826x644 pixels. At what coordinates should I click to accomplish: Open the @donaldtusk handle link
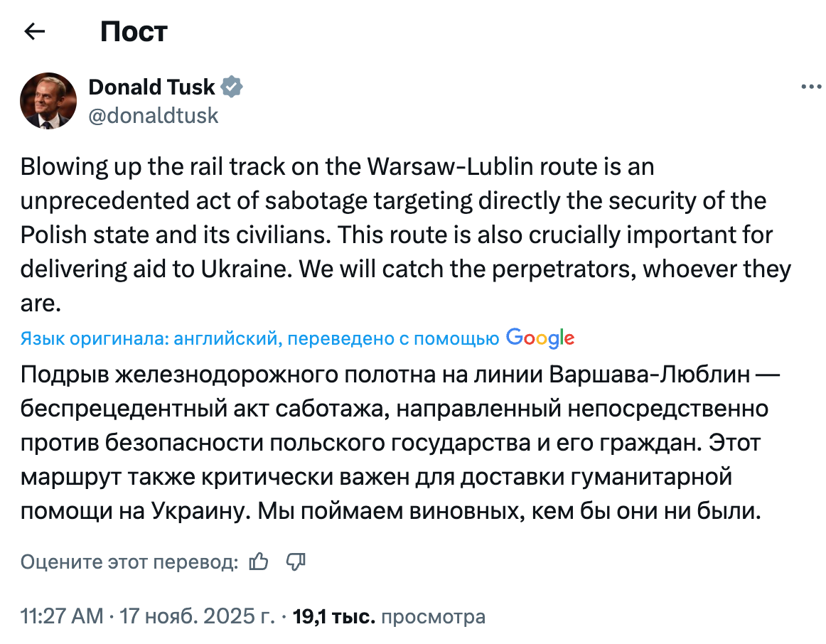tap(153, 115)
